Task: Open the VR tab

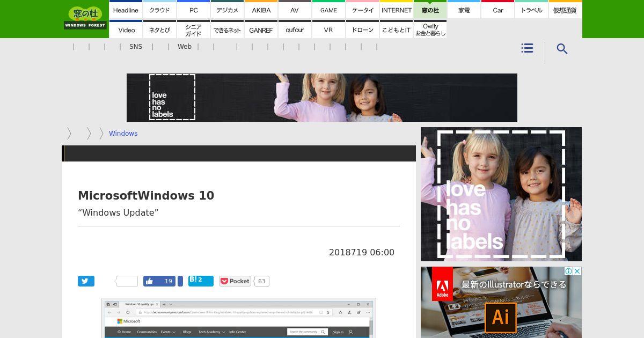Action: click(328, 30)
